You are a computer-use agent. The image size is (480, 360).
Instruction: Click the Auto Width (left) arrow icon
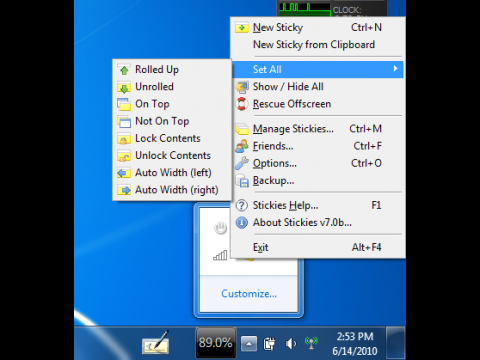point(124,173)
